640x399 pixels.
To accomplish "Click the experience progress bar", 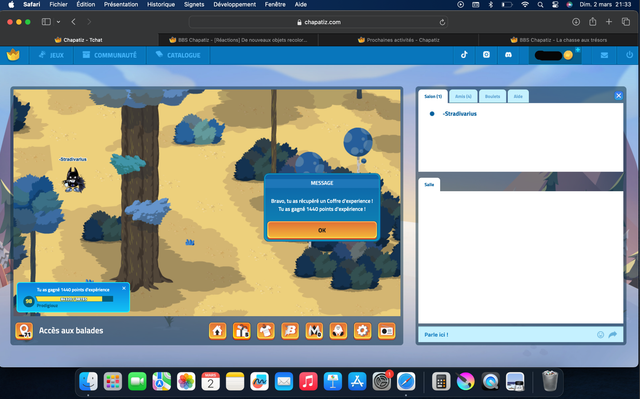I will (74, 299).
